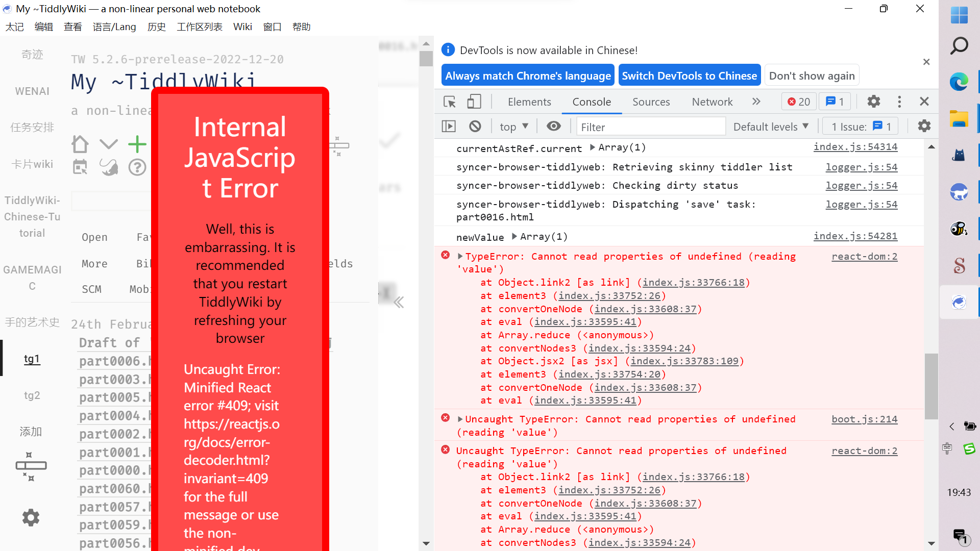Expand the Uncaught TypeError boot.js entry
Image resolution: width=980 pixels, height=551 pixels.
[460, 419]
